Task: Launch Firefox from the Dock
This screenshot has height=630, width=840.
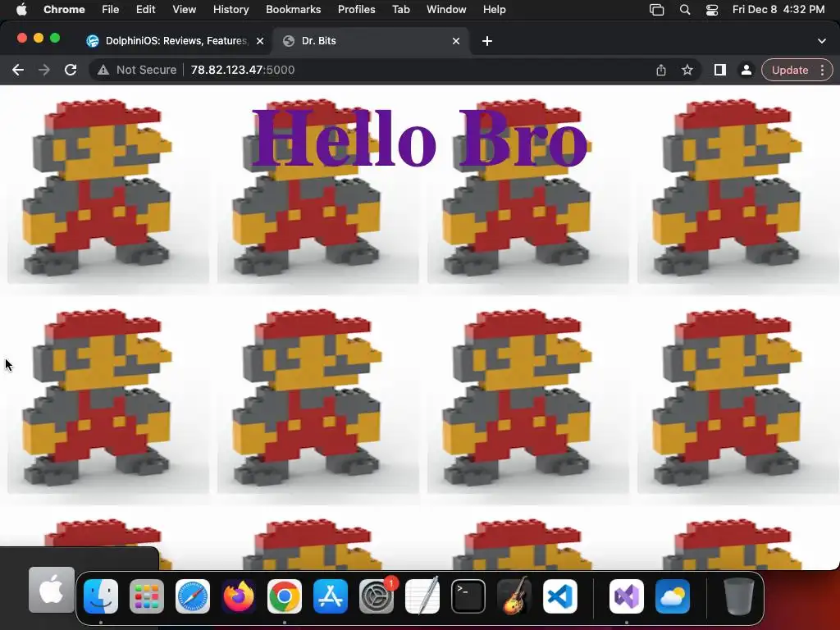Action: pos(239,596)
